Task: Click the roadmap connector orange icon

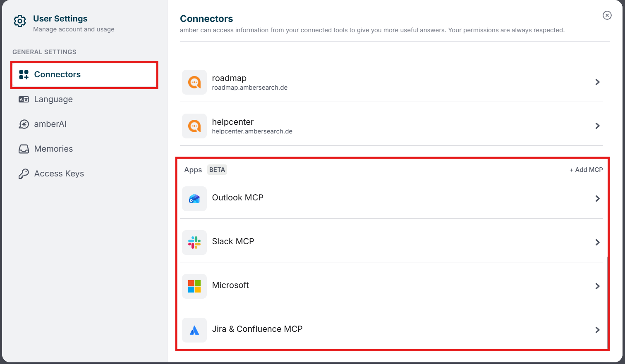Action: click(194, 82)
